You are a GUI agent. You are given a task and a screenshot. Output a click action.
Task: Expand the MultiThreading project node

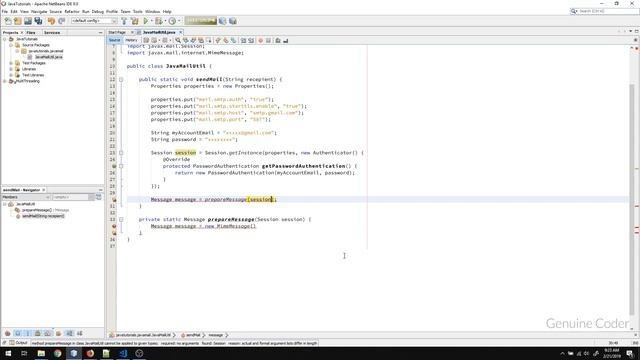(5, 81)
